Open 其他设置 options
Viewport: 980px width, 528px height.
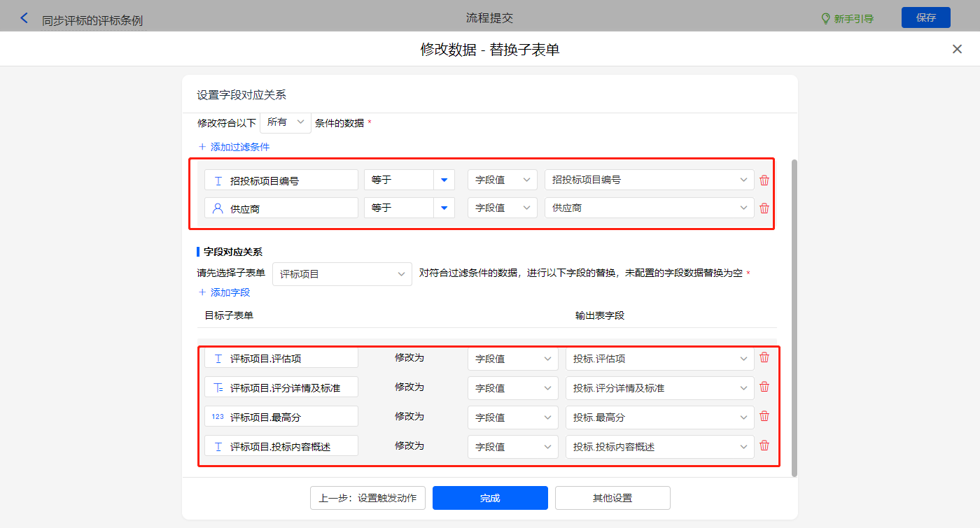(x=612, y=498)
